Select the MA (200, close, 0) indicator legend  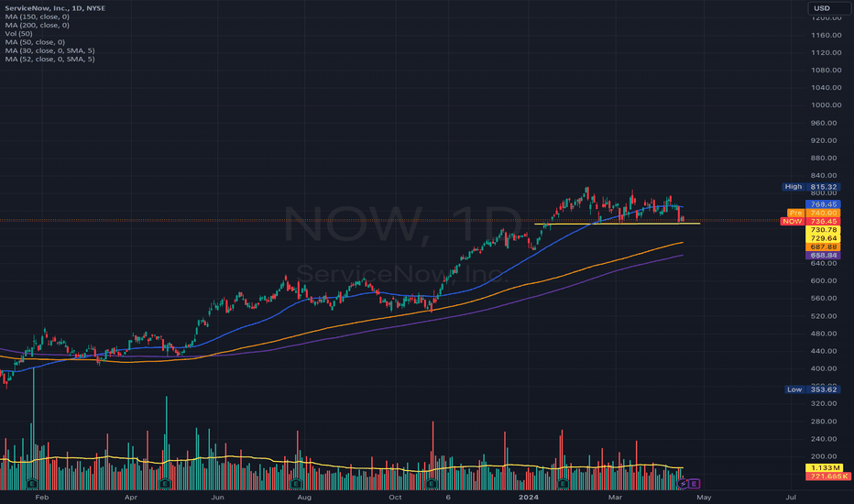pyautogui.click(x=37, y=25)
